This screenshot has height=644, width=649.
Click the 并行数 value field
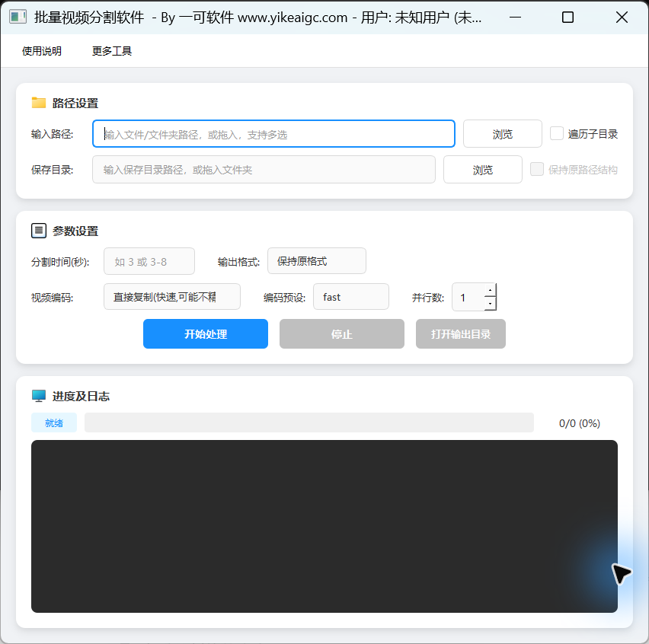[x=468, y=297]
